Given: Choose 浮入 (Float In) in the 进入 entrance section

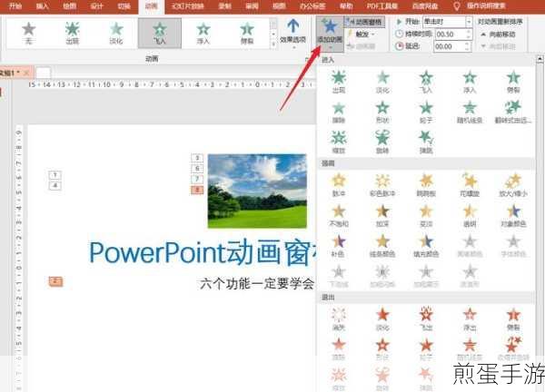Looking at the screenshot, I should coord(470,82).
